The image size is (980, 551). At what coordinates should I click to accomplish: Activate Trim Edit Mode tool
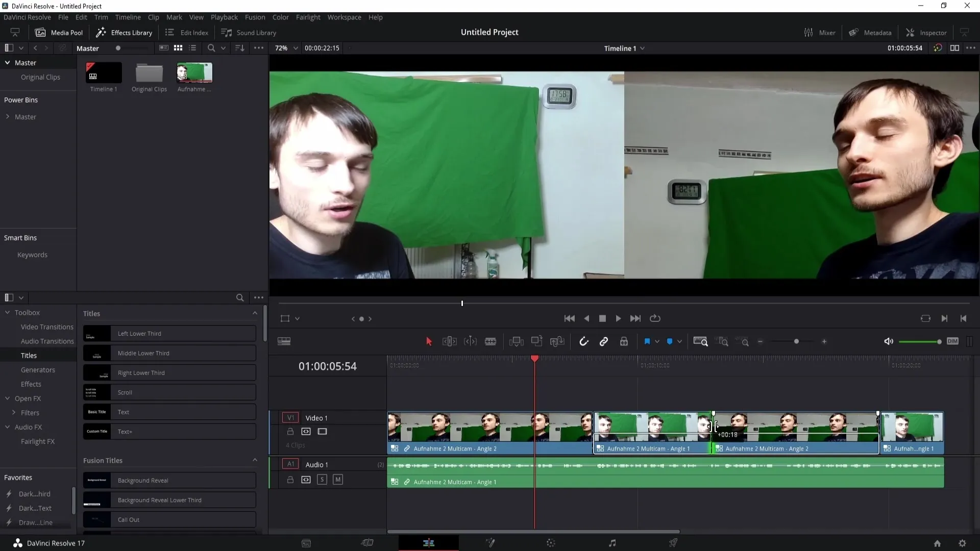tap(449, 341)
